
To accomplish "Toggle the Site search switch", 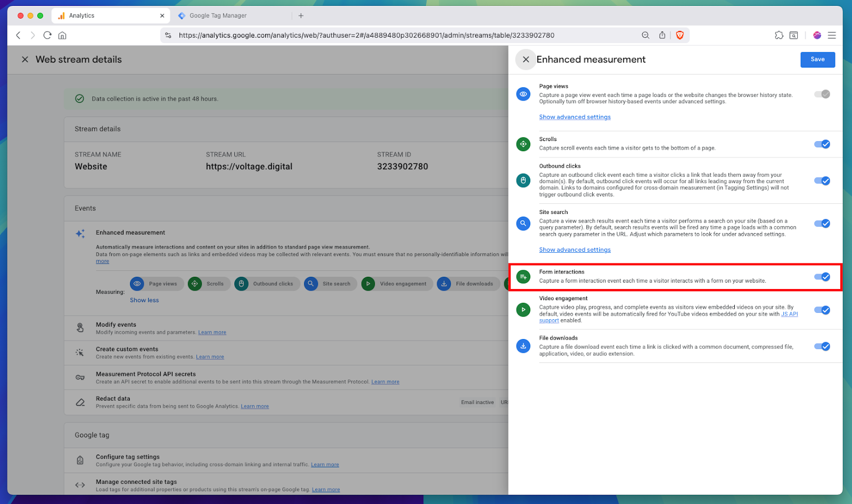I will (822, 224).
